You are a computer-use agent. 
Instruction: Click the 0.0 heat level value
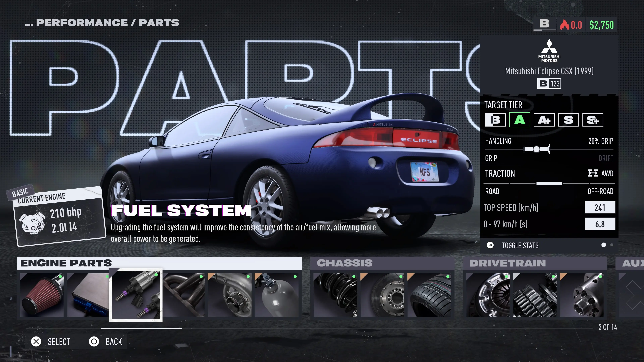[576, 25]
